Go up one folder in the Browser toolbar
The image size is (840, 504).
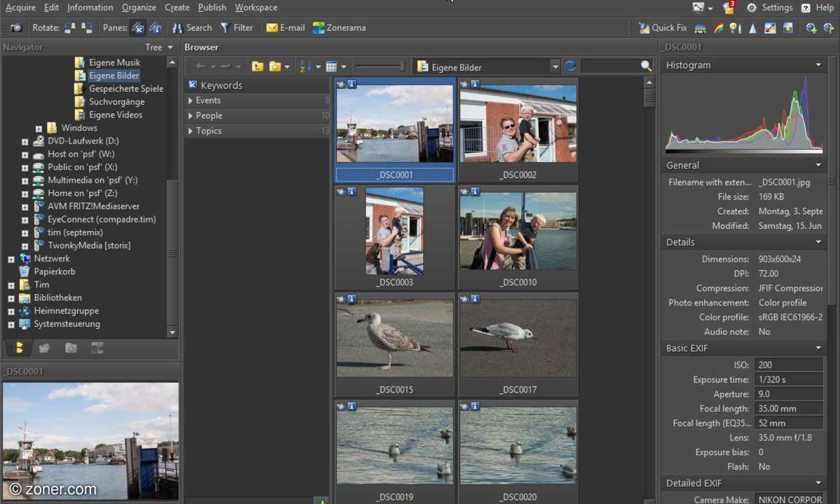click(x=258, y=66)
